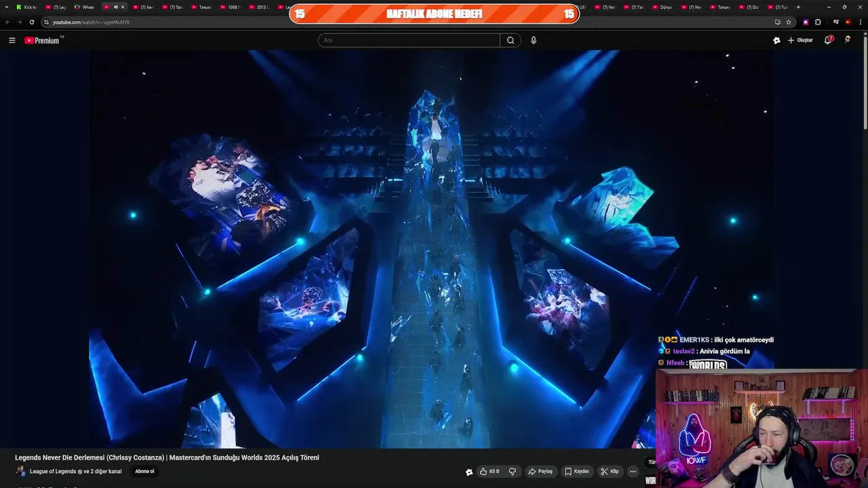Focus the YouTube Ara search field
Image resolution: width=868 pixels, height=488 pixels.
pos(409,40)
